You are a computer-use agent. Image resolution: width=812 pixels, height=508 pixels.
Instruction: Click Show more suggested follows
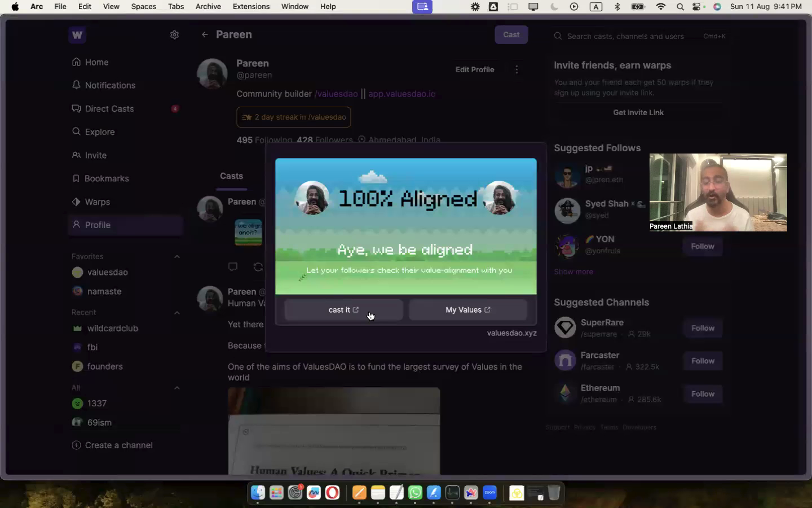(x=573, y=271)
